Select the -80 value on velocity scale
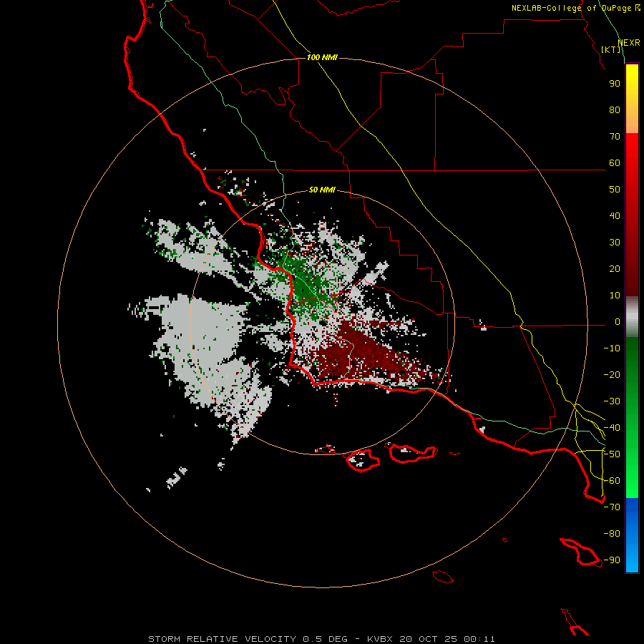 coord(612,534)
